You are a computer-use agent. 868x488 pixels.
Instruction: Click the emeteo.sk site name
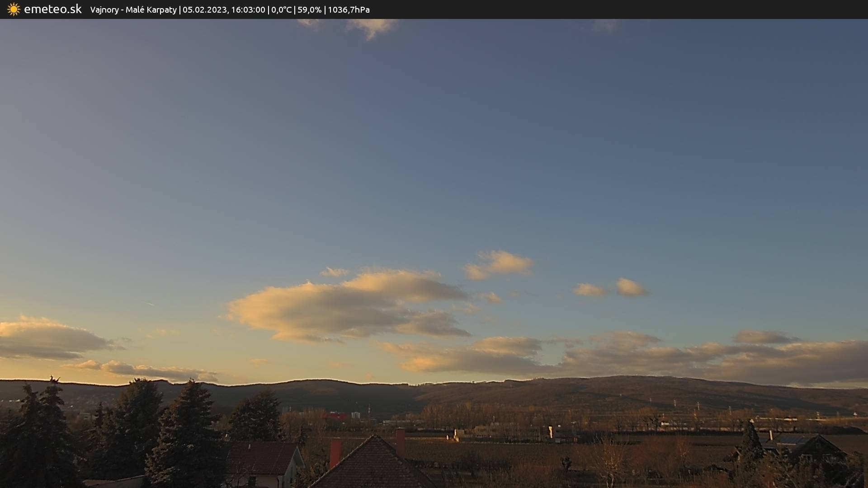tap(52, 9)
